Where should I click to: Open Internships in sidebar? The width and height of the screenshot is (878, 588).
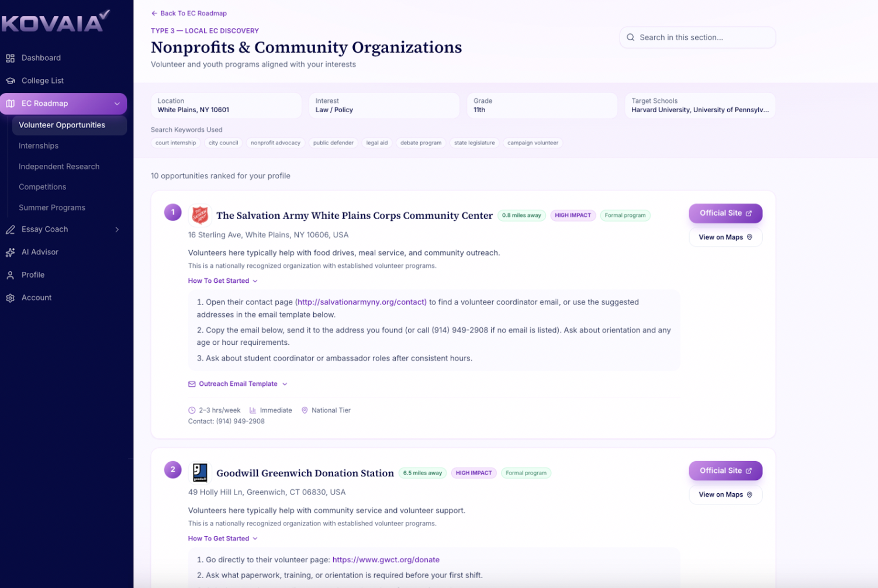tap(39, 146)
